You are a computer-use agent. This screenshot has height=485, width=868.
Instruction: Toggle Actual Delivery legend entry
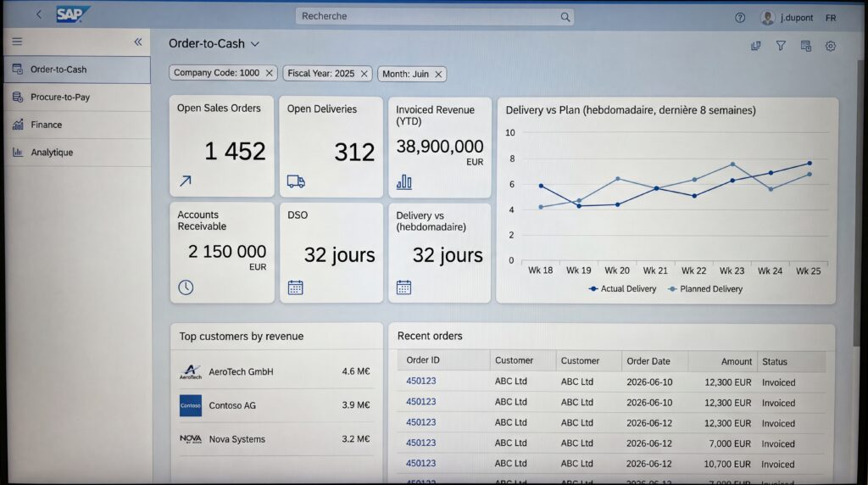coord(622,288)
